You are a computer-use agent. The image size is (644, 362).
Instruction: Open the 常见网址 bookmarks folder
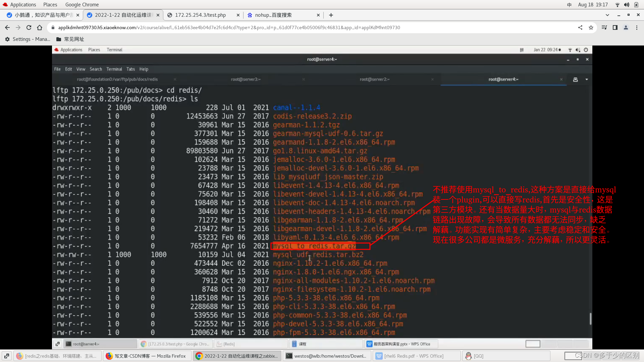pos(70,39)
